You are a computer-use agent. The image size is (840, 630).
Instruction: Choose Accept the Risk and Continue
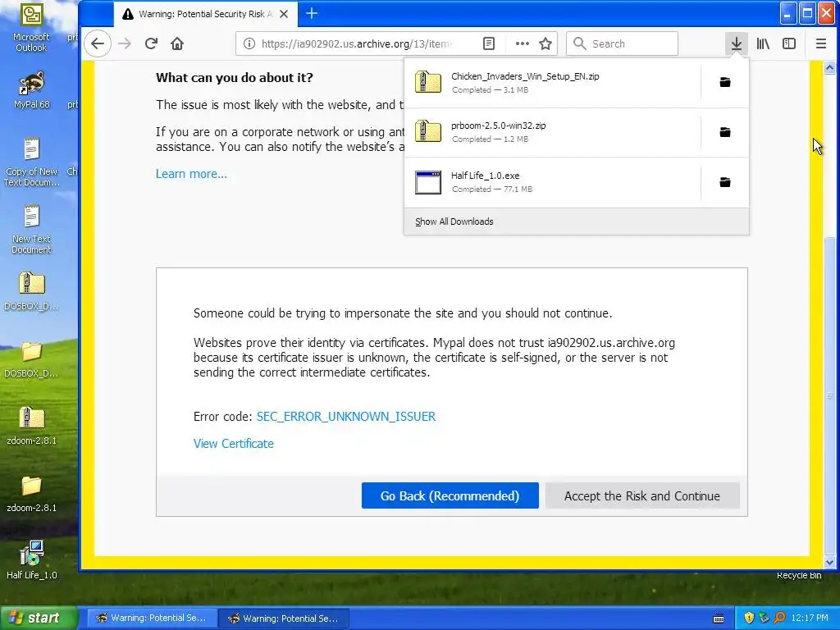642,496
